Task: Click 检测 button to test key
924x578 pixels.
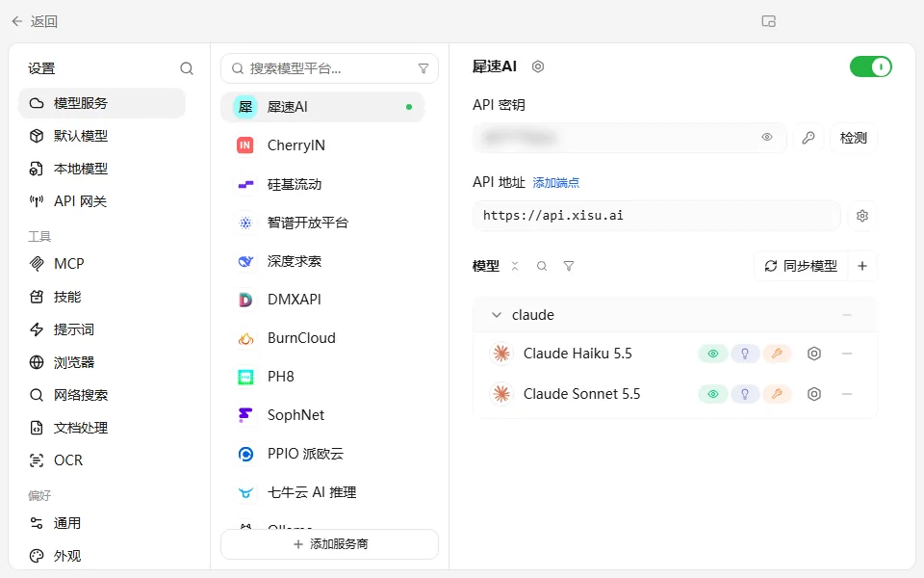Action: click(854, 138)
